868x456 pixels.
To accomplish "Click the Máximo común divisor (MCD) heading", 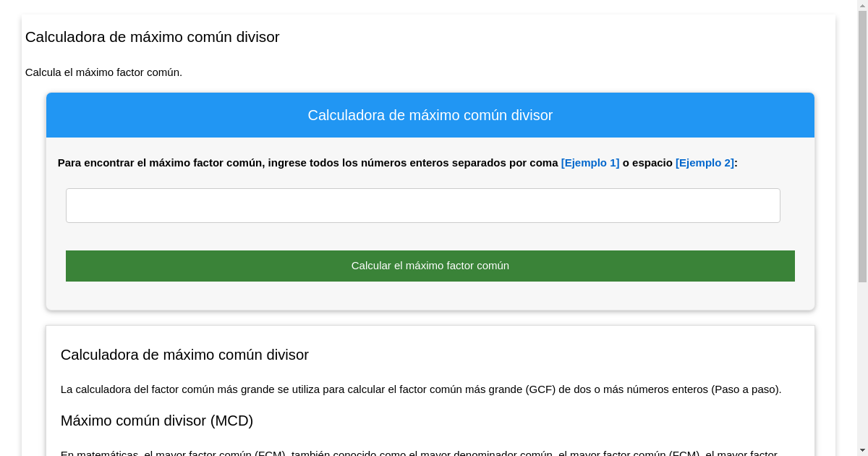I will click(157, 421).
